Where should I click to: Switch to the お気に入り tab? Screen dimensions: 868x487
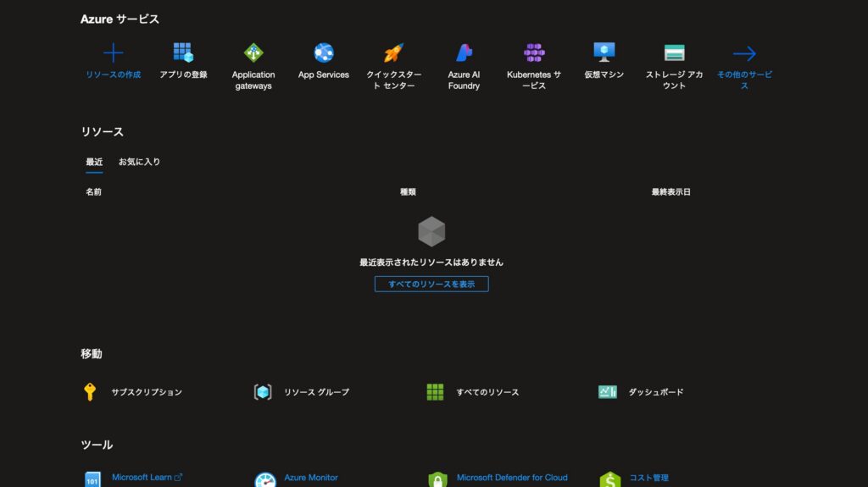click(139, 162)
